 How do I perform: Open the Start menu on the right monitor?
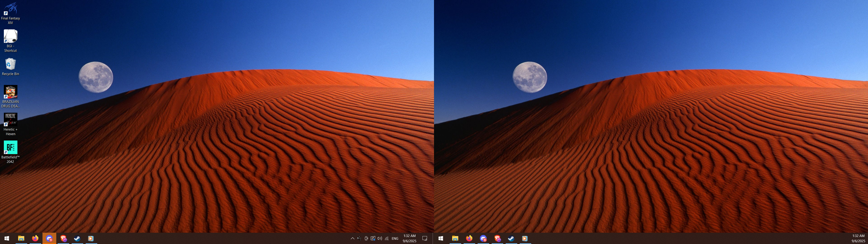[440, 238]
